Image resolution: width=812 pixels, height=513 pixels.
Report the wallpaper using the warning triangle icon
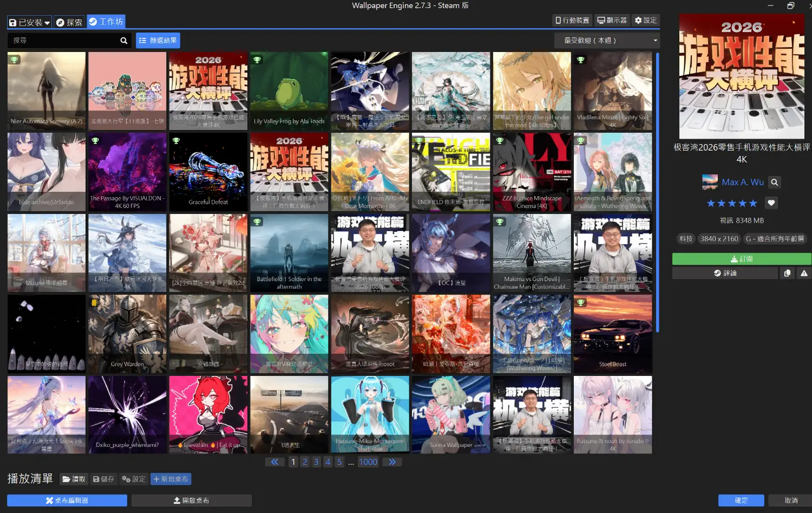tap(804, 274)
